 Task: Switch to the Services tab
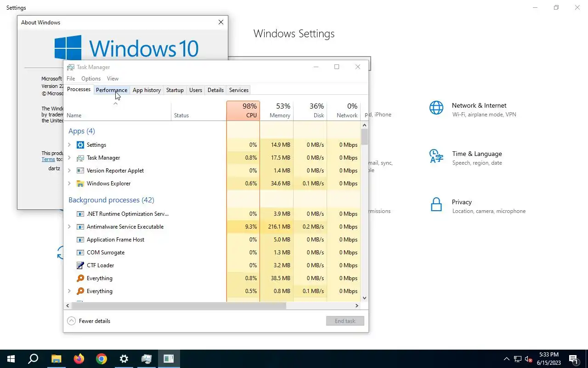coord(239,90)
